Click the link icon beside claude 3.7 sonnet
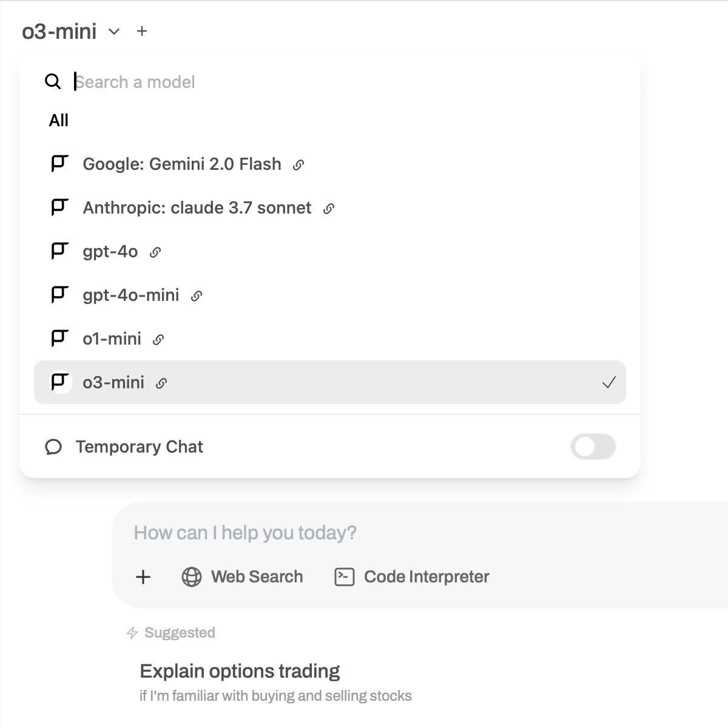Viewport: 728px width, 728px height. coord(329,209)
